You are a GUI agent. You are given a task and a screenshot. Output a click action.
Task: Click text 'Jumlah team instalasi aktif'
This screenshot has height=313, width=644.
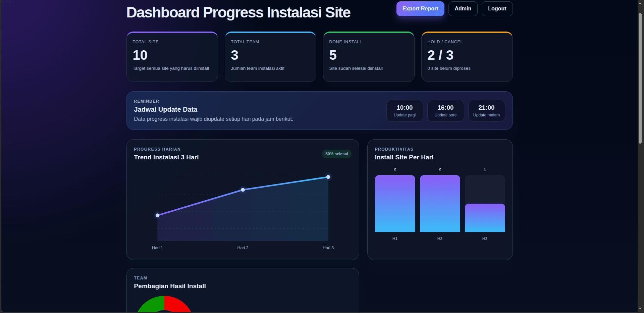(x=258, y=68)
